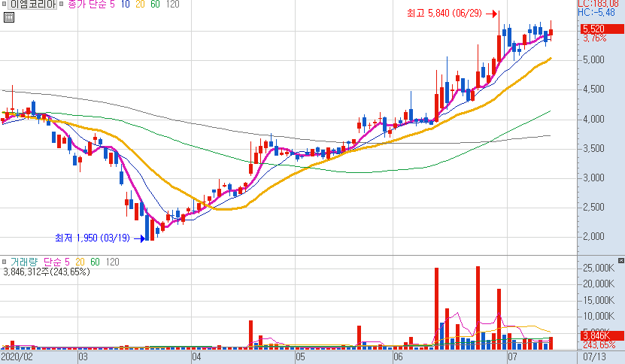Toggle the square marker before 거래량
Viewport: 625px width, 364px height.
click(x=5, y=262)
